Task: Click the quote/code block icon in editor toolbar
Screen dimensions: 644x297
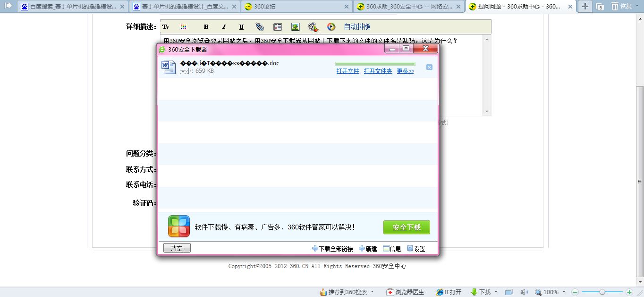Action: tap(278, 27)
